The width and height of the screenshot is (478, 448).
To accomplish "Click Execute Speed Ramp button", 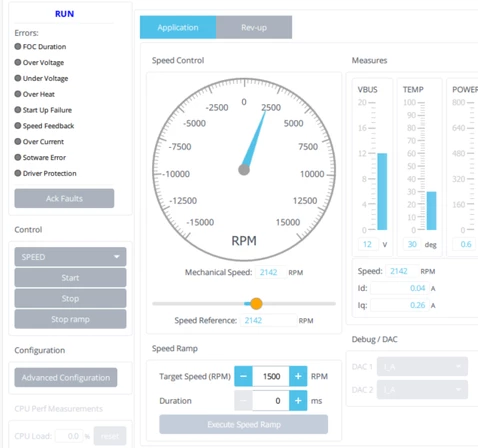I will (x=244, y=424).
